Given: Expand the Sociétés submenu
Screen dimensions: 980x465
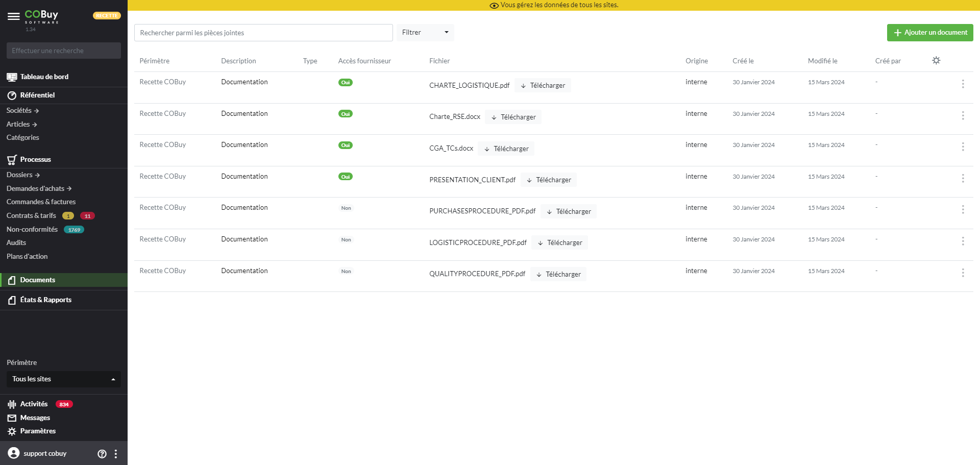Looking at the screenshot, I should (22, 111).
